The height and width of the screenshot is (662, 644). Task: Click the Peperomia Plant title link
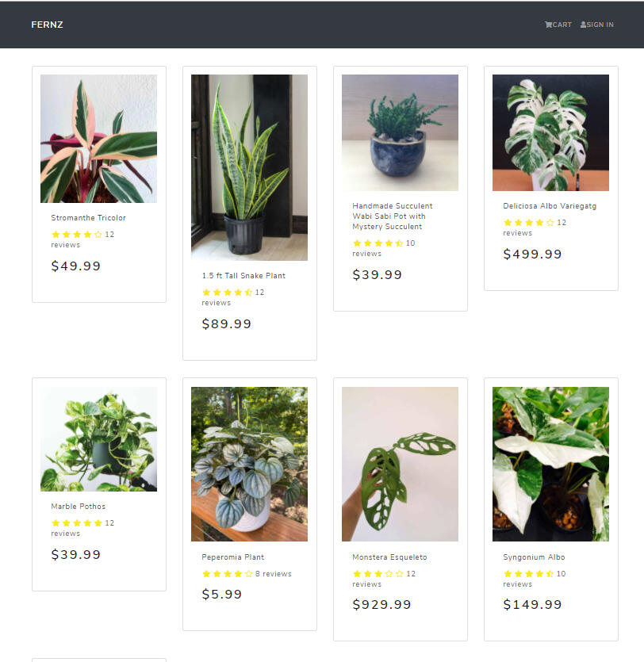click(x=232, y=557)
